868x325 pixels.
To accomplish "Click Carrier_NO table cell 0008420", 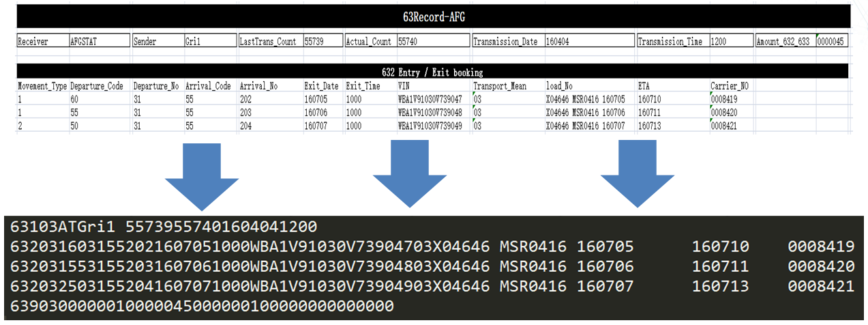I will pyautogui.click(x=732, y=113).
